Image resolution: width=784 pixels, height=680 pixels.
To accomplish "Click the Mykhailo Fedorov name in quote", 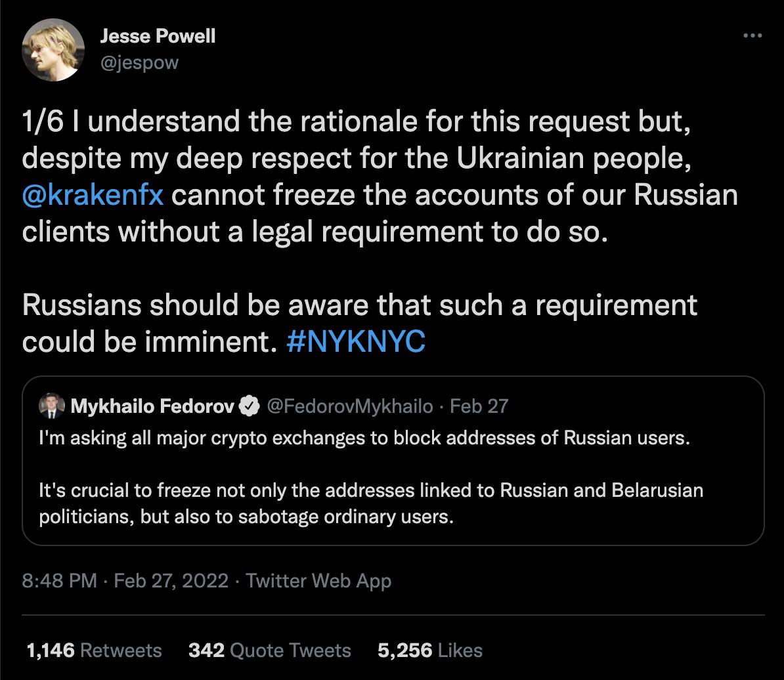I will coord(152,407).
